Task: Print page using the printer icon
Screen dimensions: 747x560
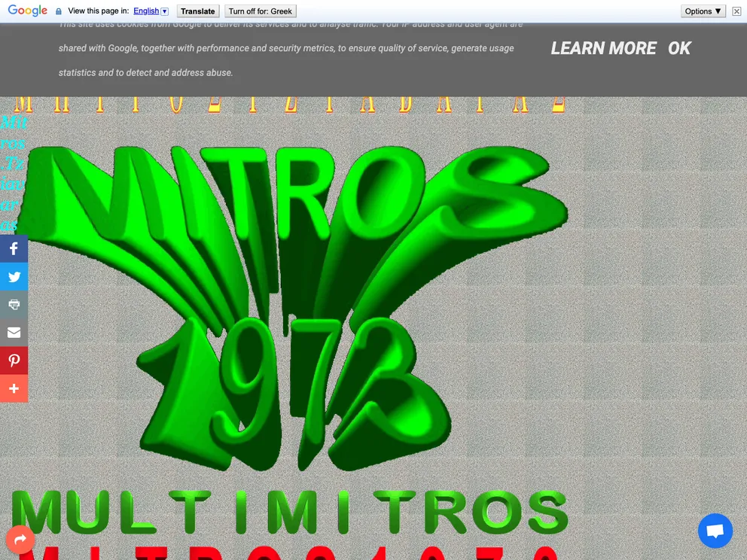Action: (x=14, y=304)
